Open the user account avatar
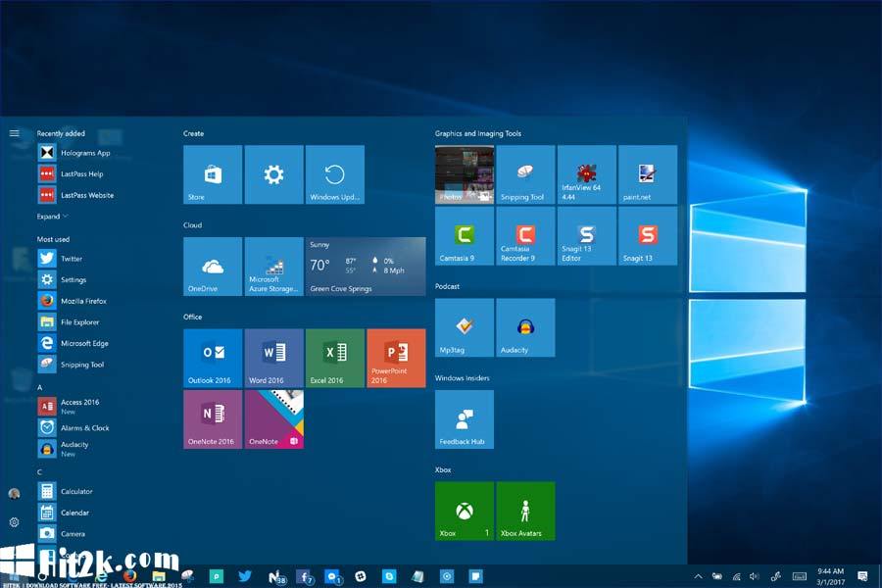Screen dimensions: 882x588 pyautogui.click(x=15, y=494)
